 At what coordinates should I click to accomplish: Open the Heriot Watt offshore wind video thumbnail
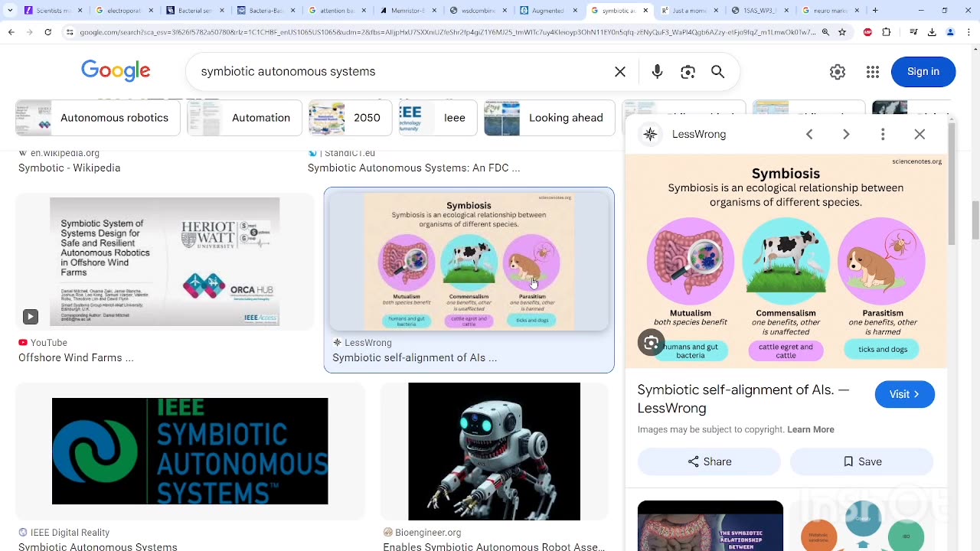tap(165, 262)
